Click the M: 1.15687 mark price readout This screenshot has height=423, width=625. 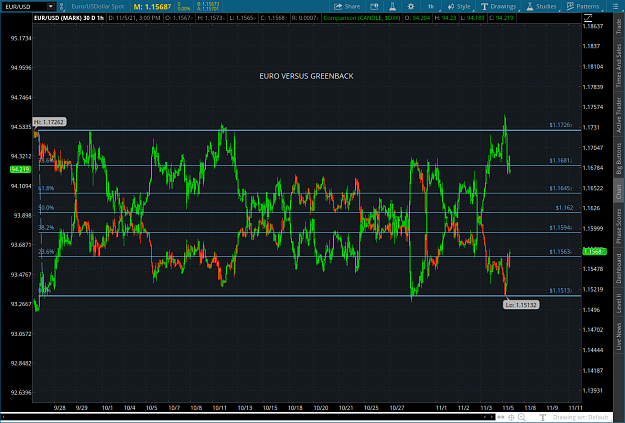coord(152,7)
